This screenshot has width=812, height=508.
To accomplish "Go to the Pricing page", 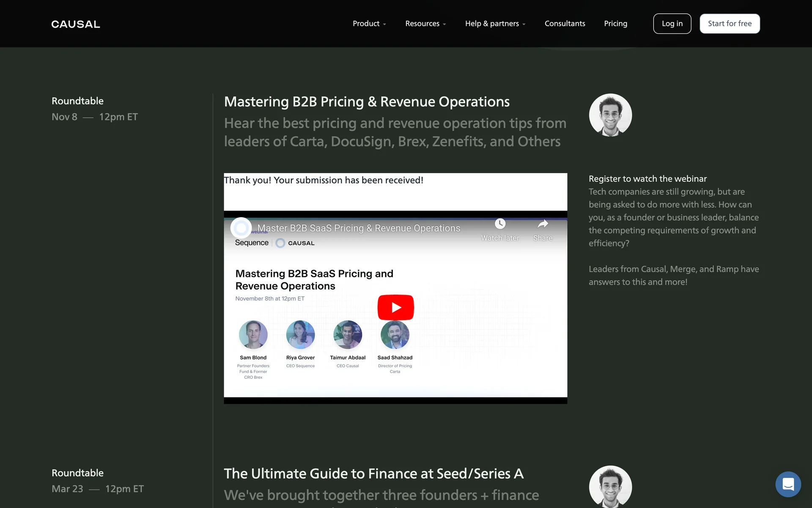I will point(615,24).
